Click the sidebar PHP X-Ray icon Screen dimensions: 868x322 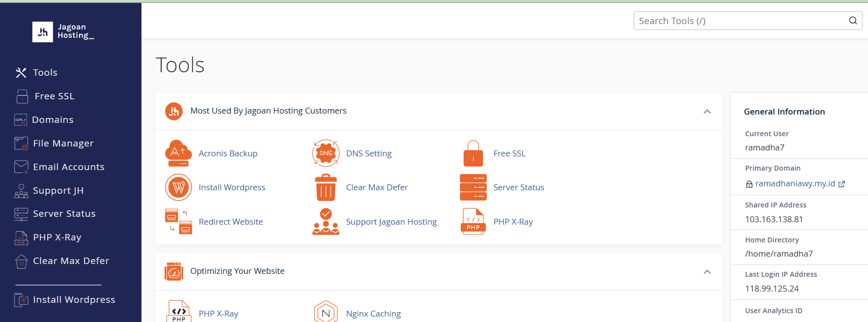21,237
